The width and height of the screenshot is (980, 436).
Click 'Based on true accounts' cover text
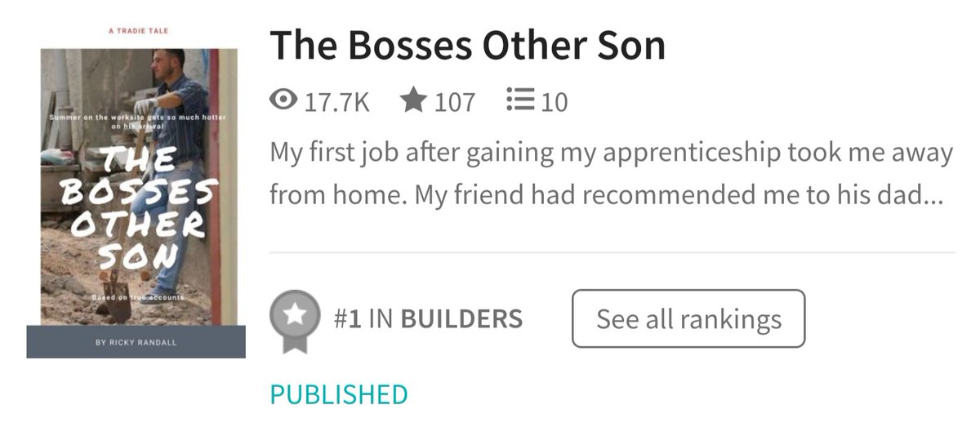(x=138, y=298)
